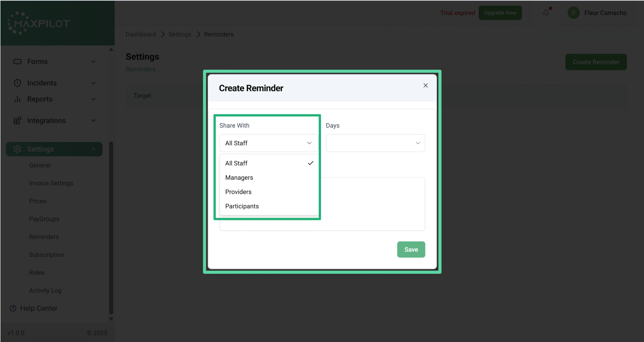Click Upgrade Now button
644x342 pixels.
click(x=500, y=13)
